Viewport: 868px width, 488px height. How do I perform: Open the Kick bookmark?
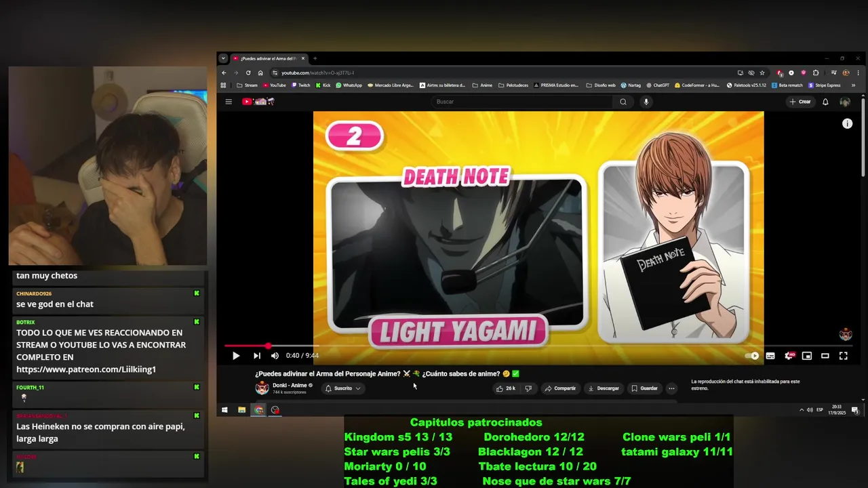point(323,85)
